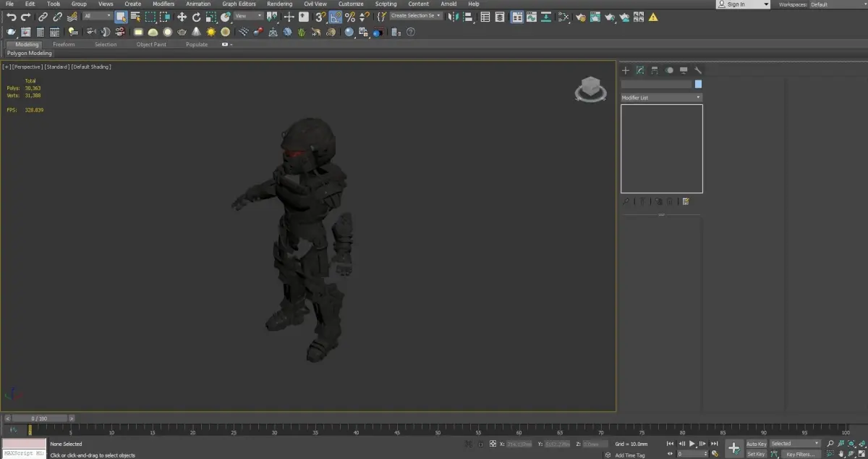Open the Rendering menu
Viewport: 868px width, 459px height.
click(x=279, y=4)
